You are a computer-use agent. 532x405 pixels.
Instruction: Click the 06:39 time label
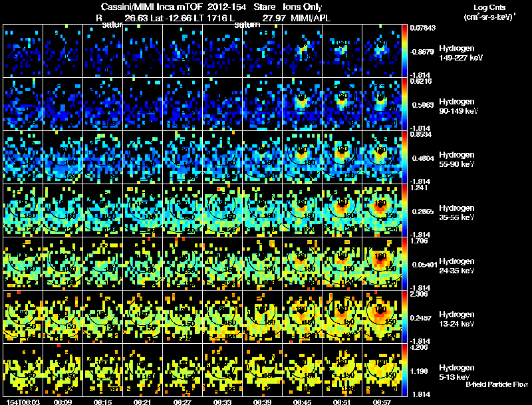pyautogui.click(x=262, y=402)
